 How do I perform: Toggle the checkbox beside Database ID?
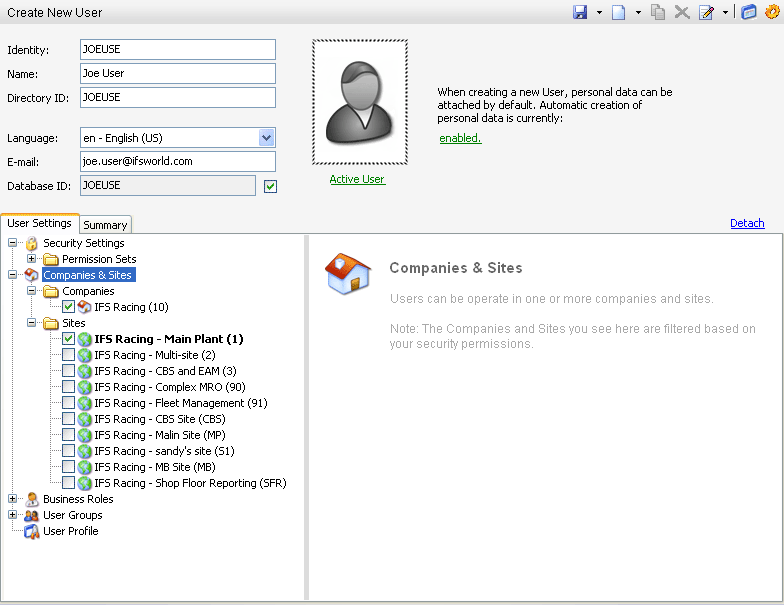270,186
